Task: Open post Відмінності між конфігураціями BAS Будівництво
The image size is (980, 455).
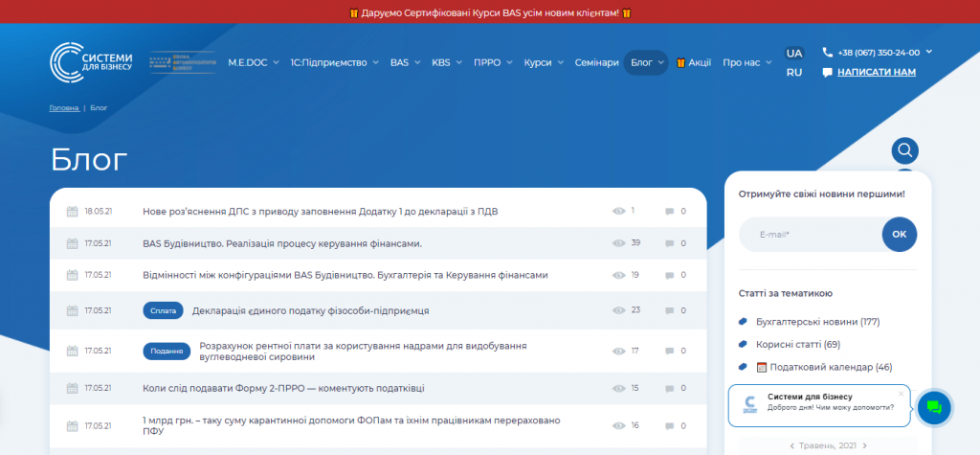Action: 345,275
